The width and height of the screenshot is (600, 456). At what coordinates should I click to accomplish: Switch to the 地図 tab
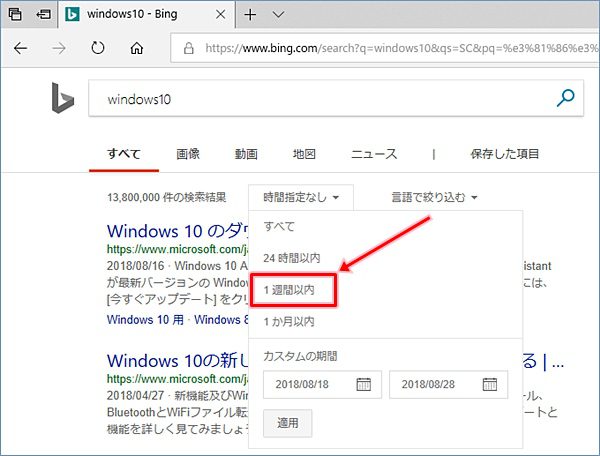point(304,154)
